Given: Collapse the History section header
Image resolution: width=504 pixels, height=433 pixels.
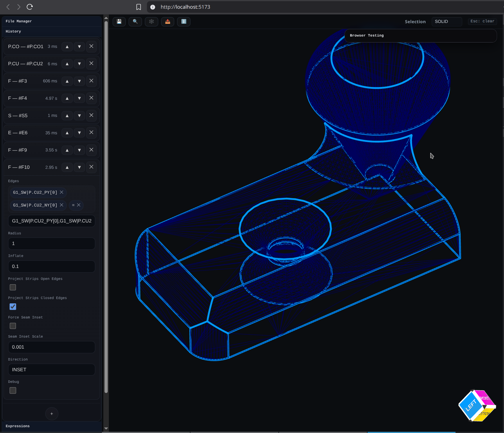Looking at the screenshot, I should click(x=13, y=31).
